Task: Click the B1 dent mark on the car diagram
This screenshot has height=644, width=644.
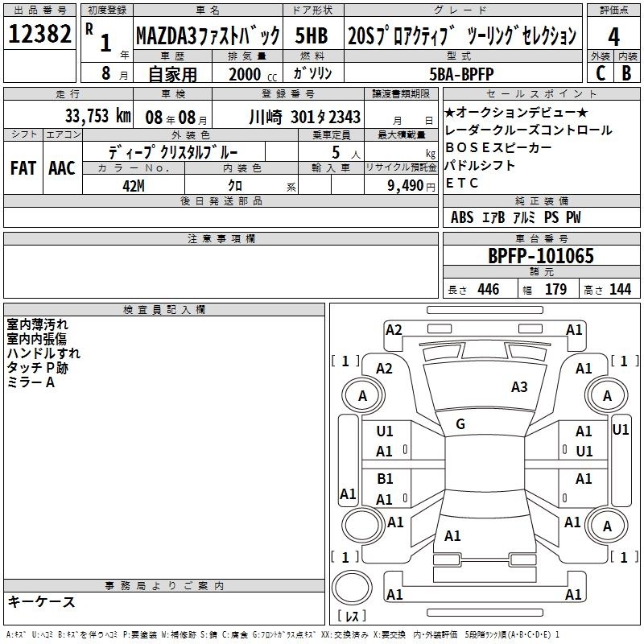Action: pyautogui.click(x=385, y=478)
